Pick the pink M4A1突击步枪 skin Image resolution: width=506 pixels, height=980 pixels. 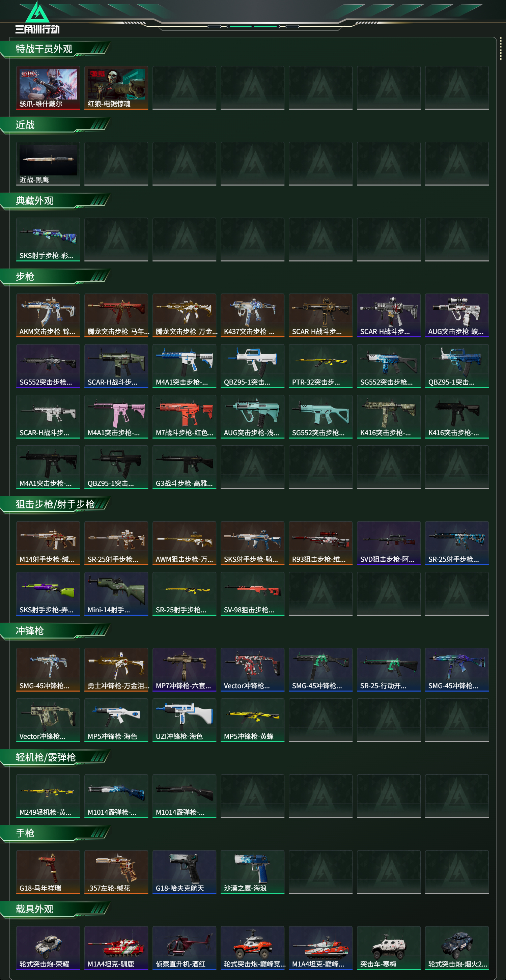116,417
